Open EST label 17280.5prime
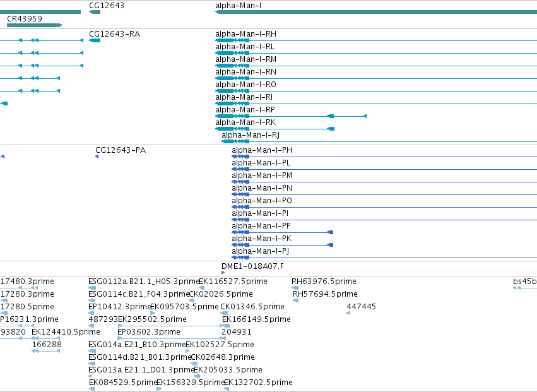The image size is (537, 392). (27, 307)
